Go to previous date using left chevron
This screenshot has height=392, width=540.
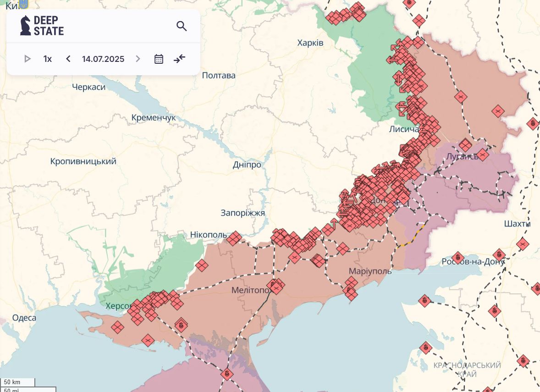click(68, 59)
